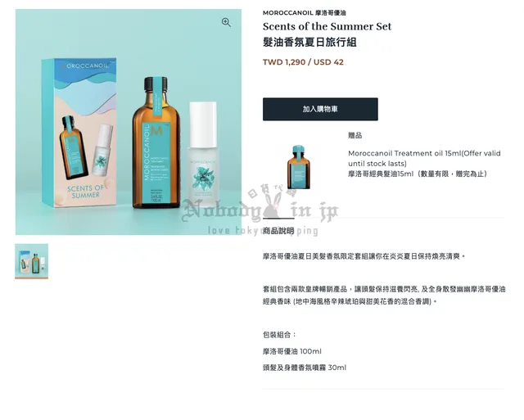This screenshot has width=524, height=420.
Task: Click the 摩洛哥經典髮油15ml gift description line
Action: point(418,174)
